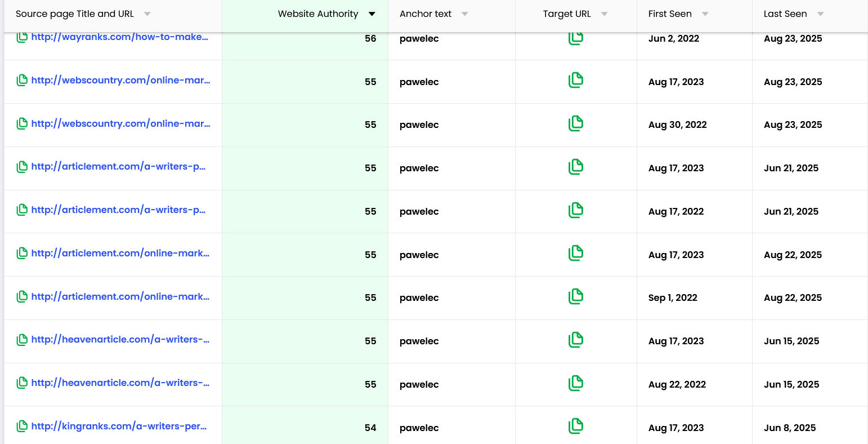868x444 pixels.
Task: Click copy icon beside the wayranks.com source link
Action: (x=22, y=38)
